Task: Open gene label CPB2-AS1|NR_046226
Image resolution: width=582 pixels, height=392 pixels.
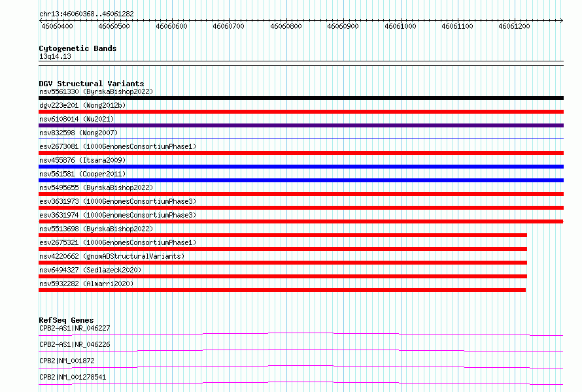Action: pos(75,344)
